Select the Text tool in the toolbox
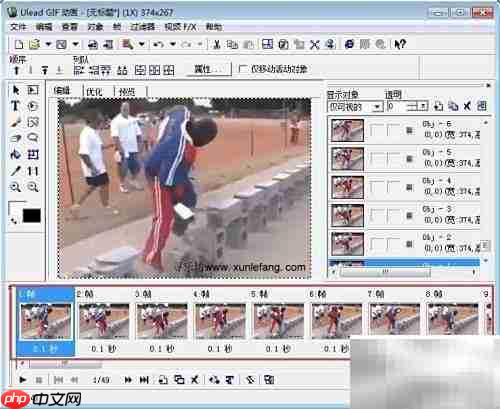The width and height of the screenshot is (500, 409). tap(15, 106)
